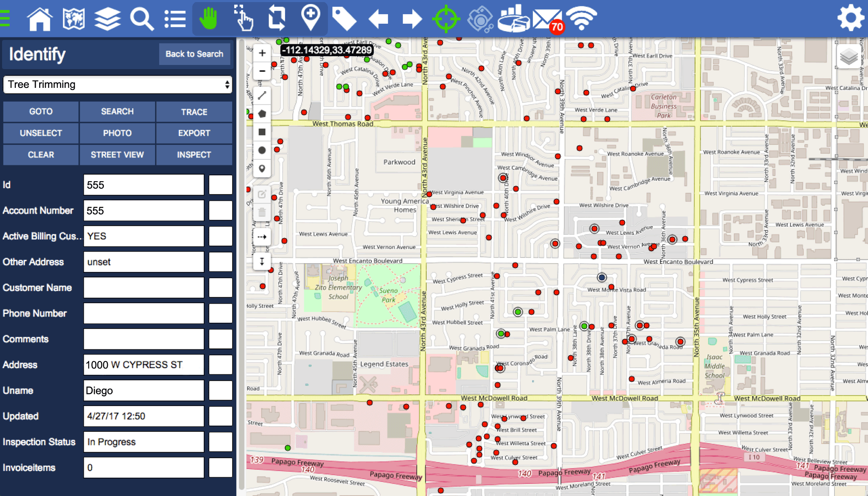Image resolution: width=868 pixels, height=496 pixels.
Task: Select the draw polygon tool
Action: 262,114
